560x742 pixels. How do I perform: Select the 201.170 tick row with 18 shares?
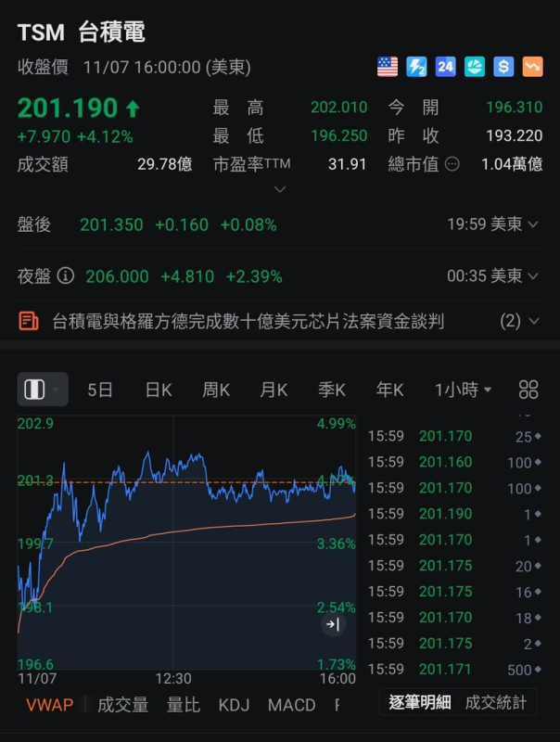pyautogui.click(x=455, y=618)
